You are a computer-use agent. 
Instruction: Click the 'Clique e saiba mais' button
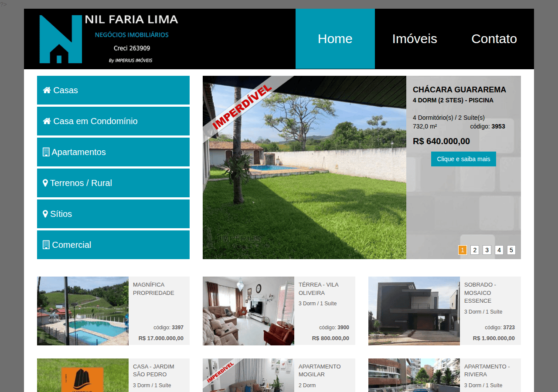pos(463,159)
